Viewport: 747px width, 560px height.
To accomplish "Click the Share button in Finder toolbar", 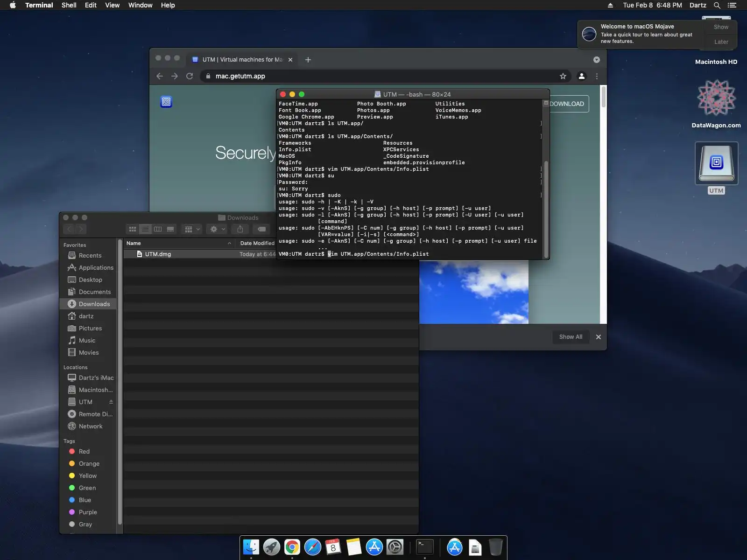I will pyautogui.click(x=240, y=229).
